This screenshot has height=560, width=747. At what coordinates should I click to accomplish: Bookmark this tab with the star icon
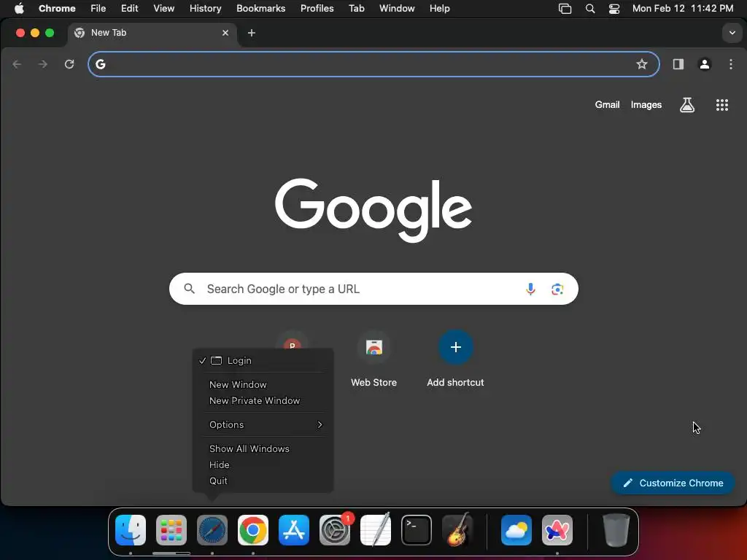pos(642,64)
